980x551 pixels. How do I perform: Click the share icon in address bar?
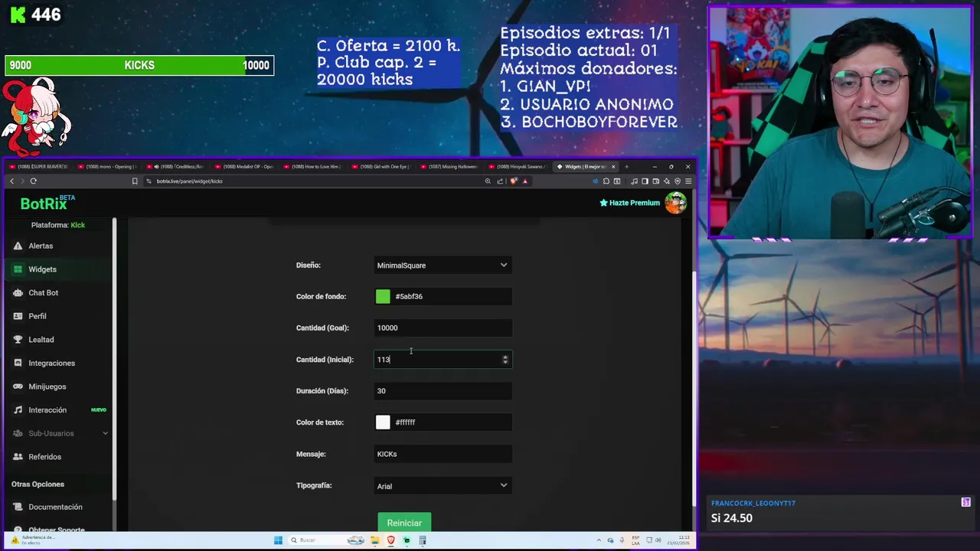[500, 181]
